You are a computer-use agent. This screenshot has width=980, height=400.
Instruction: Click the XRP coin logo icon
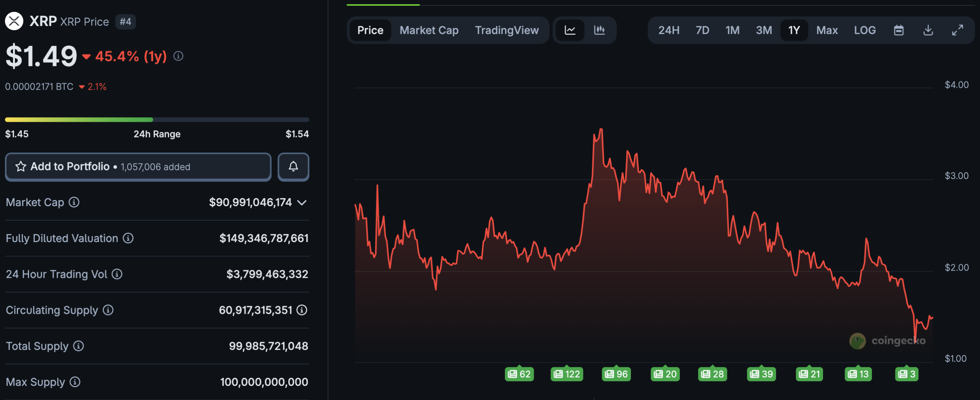14,21
